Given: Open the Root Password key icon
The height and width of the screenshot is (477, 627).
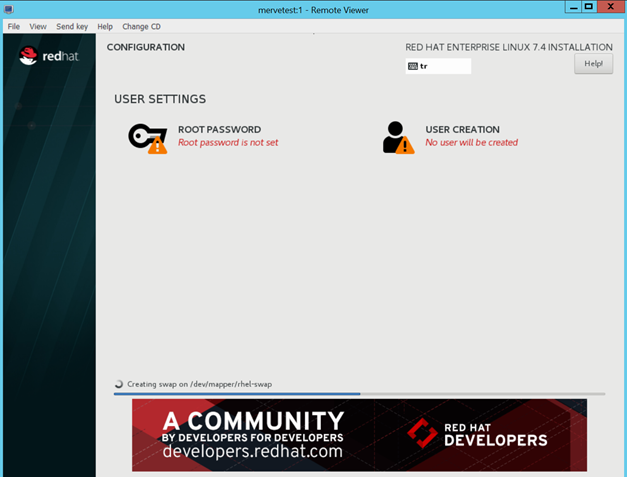Looking at the screenshot, I should point(148,138).
